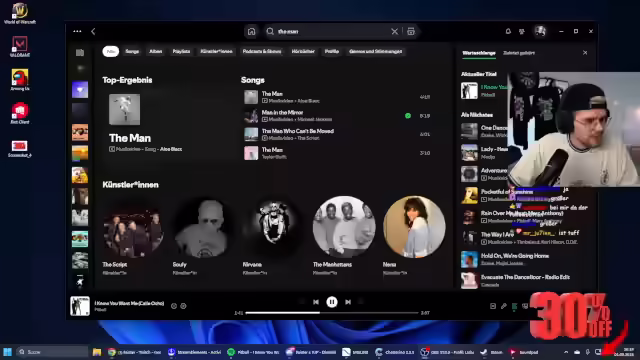Viewport: 640px width, 360px height.
Task: Toggle the saved checkmark on Man in the Mirror
Action: point(408,116)
